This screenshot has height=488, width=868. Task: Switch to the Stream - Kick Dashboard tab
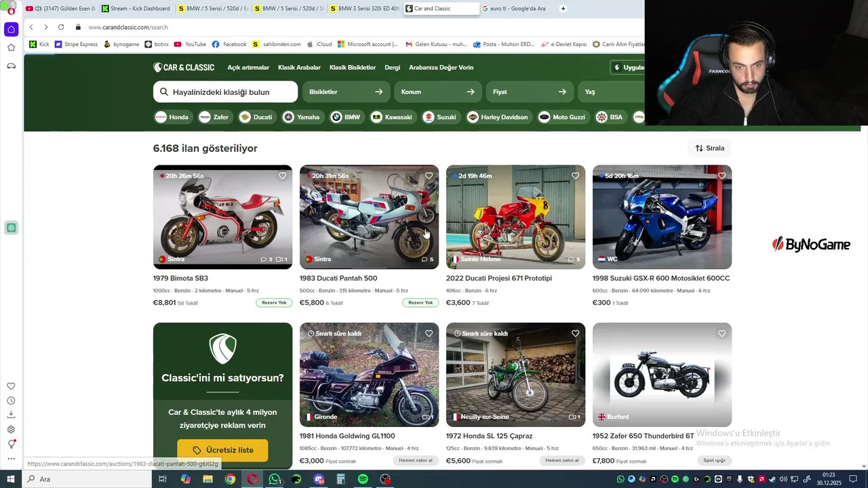tap(136, 9)
